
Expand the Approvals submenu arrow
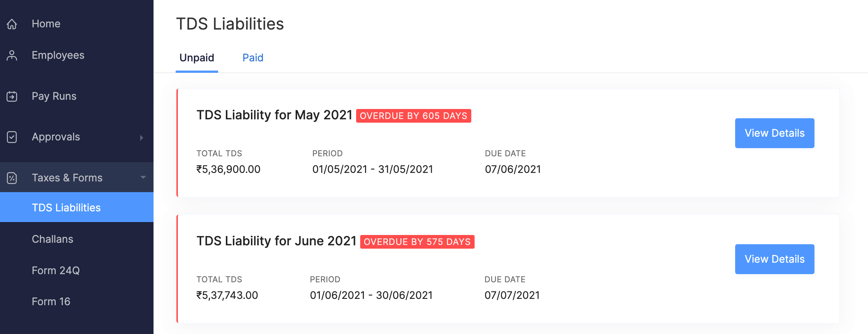click(142, 137)
